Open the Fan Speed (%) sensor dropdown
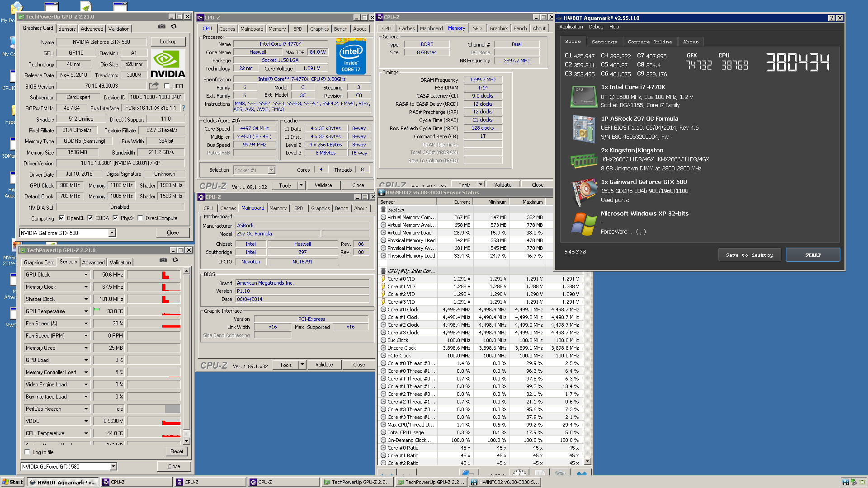868x488 pixels. click(x=86, y=324)
